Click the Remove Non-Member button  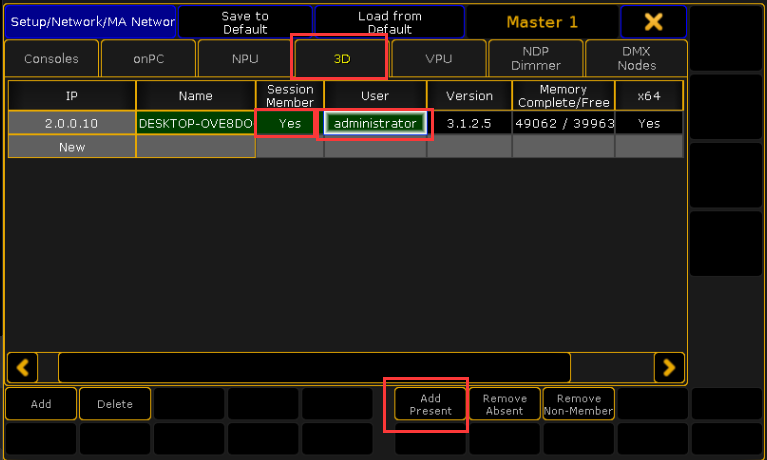(579, 405)
